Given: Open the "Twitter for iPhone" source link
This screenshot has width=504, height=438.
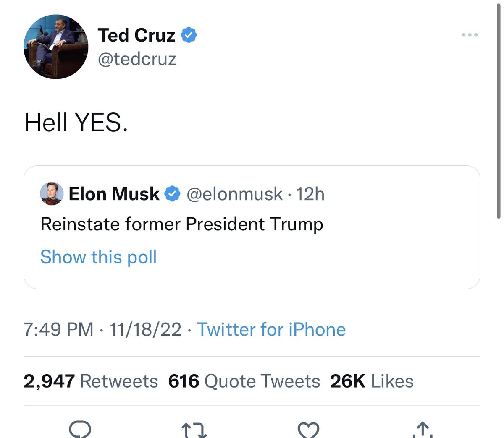Looking at the screenshot, I should [271, 329].
